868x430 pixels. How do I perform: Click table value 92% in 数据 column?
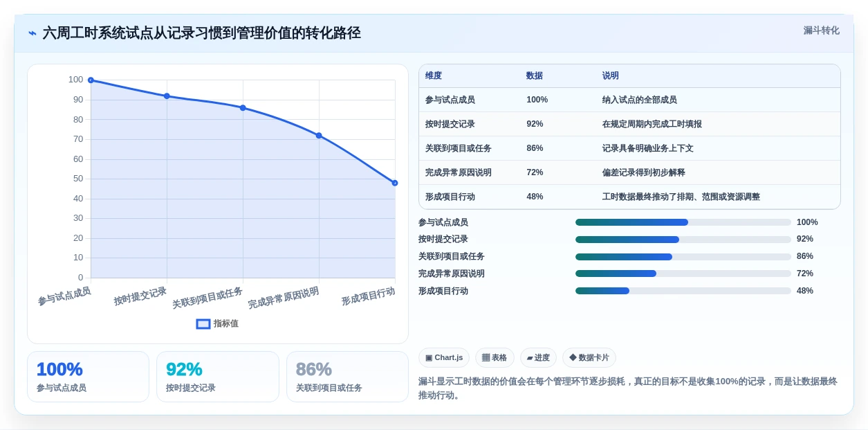click(535, 124)
